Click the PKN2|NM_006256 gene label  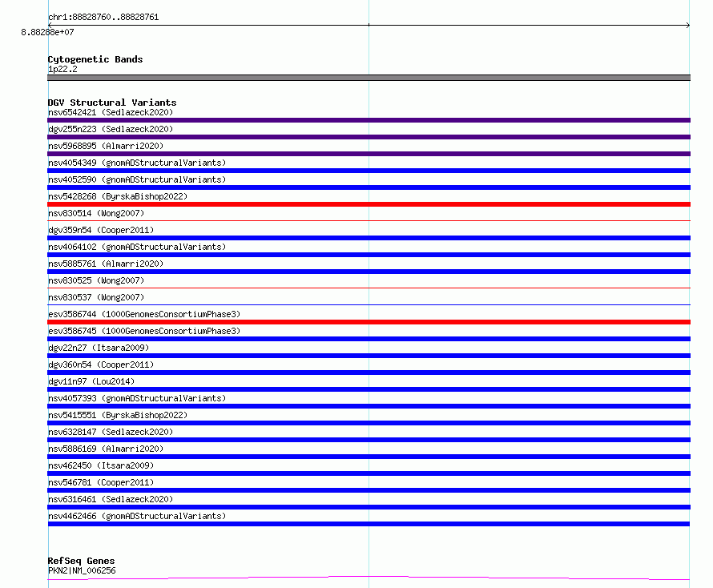click(x=82, y=570)
